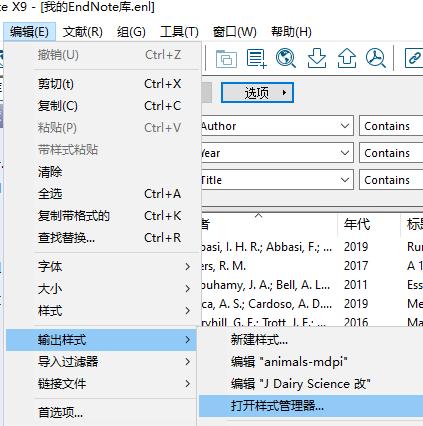Viewport: 423px width, 426px height.
Task: Open the Contains dropdown beside Author
Action: click(x=391, y=126)
